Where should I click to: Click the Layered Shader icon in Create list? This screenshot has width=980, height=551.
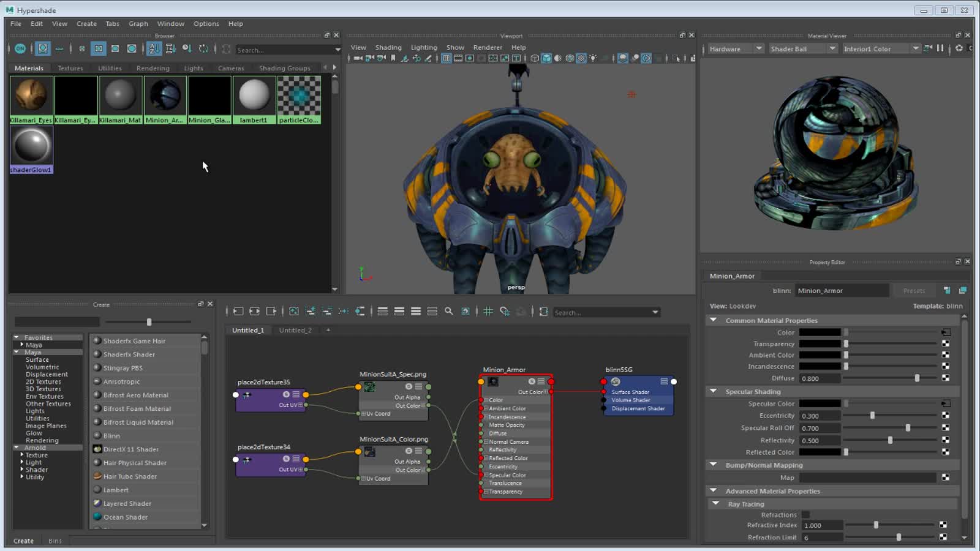click(x=97, y=503)
